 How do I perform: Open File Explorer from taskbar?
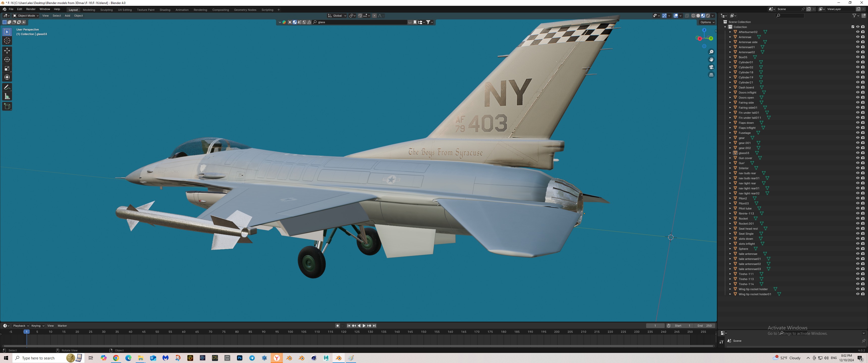click(141, 358)
